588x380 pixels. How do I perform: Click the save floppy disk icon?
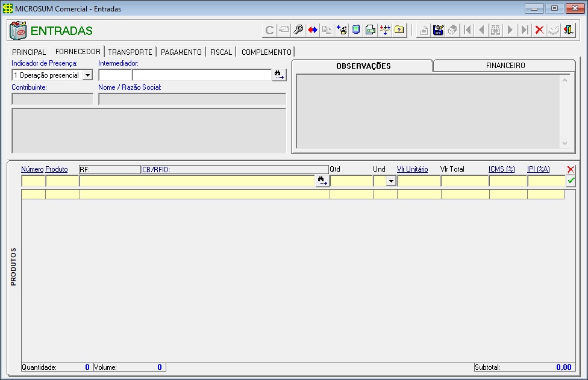point(439,30)
